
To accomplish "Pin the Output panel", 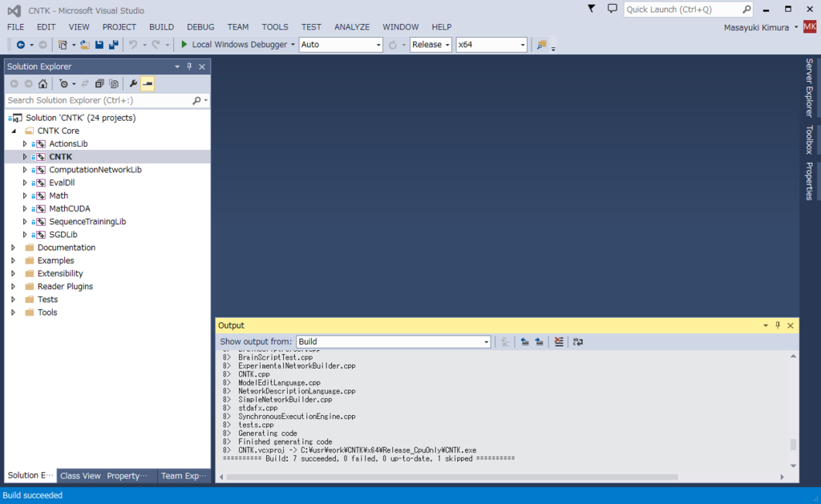I will [778, 325].
